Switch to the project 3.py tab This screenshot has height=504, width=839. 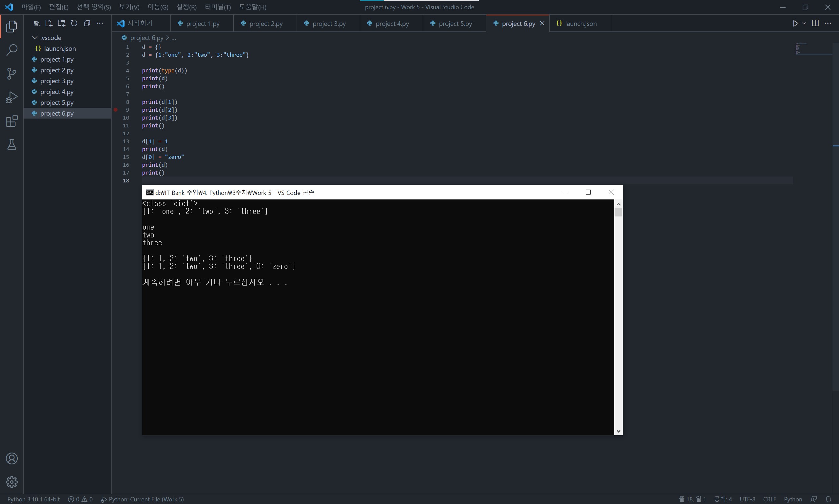click(x=329, y=24)
